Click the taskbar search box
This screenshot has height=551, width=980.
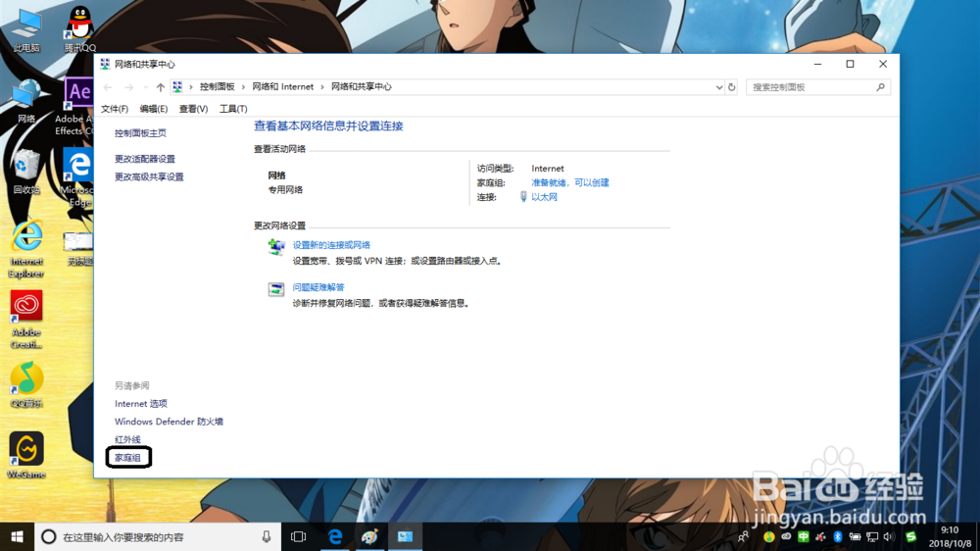[x=157, y=536]
